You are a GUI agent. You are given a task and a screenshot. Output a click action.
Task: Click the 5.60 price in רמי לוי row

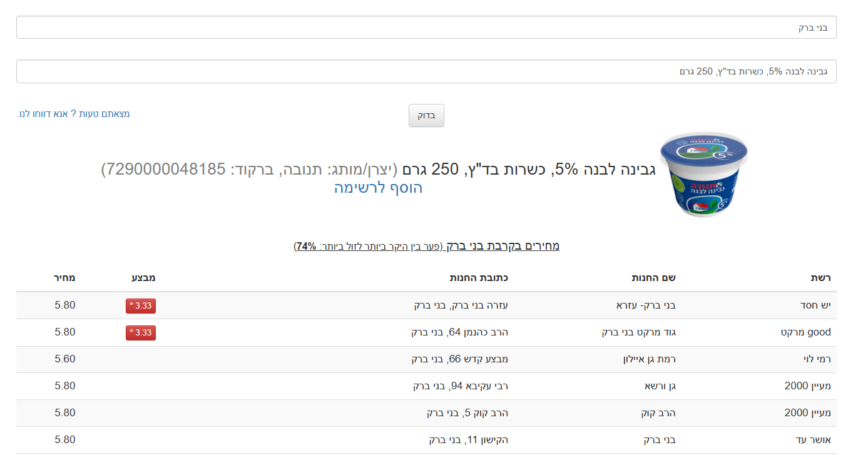pyautogui.click(x=65, y=359)
